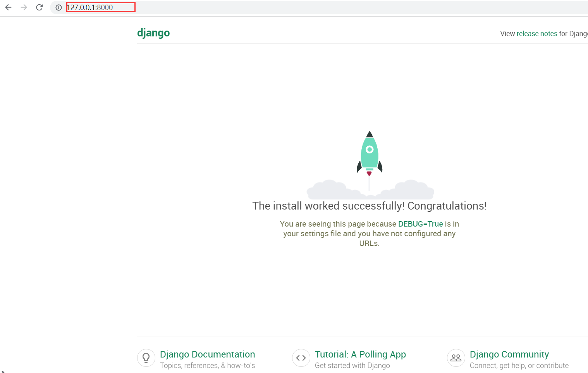This screenshot has height=373, width=588.
Task: Click the people community icon
Action: click(x=456, y=358)
